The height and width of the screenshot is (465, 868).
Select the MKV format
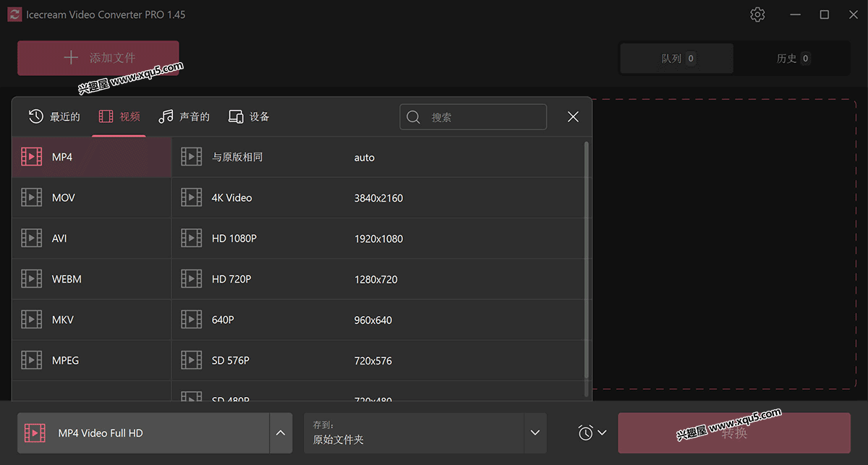92,320
